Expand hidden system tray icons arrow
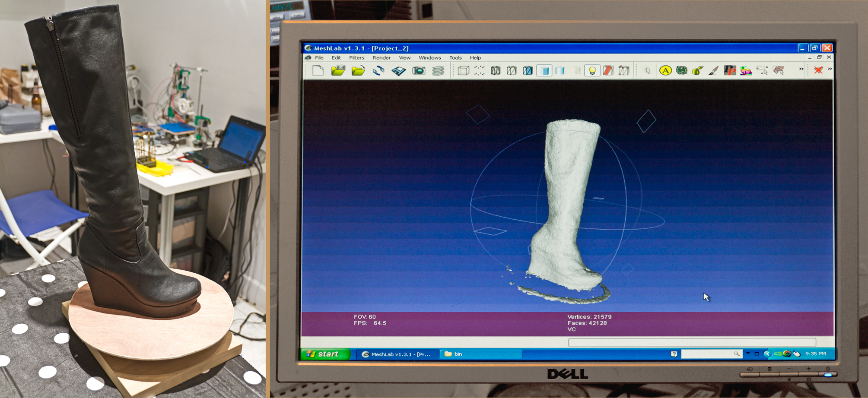This screenshot has height=398, width=868. [x=767, y=354]
